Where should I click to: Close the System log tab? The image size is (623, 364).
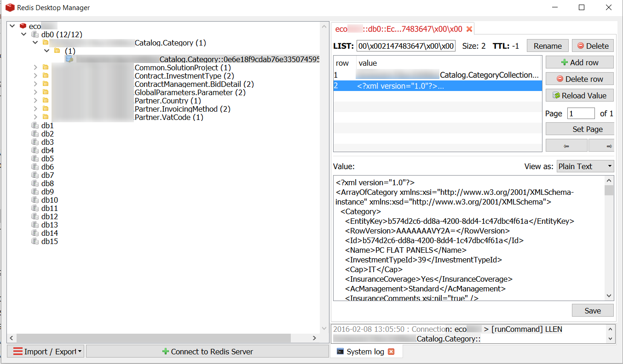tap(391, 352)
